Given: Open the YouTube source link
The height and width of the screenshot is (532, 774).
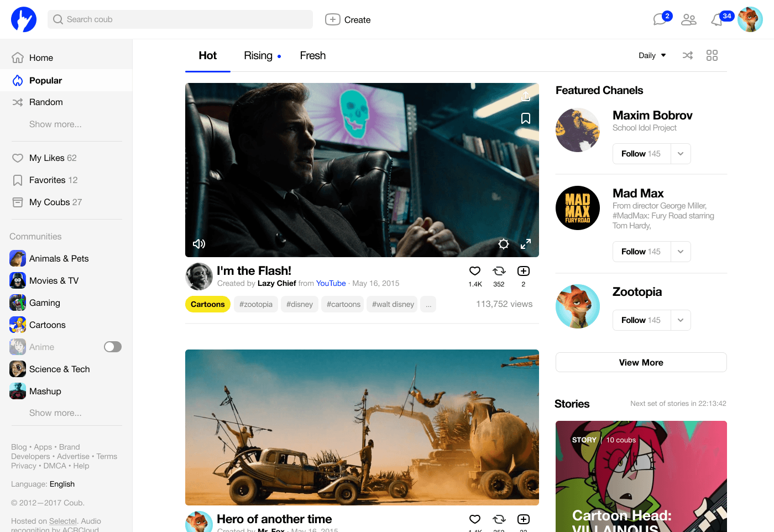Looking at the screenshot, I should coord(331,283).
